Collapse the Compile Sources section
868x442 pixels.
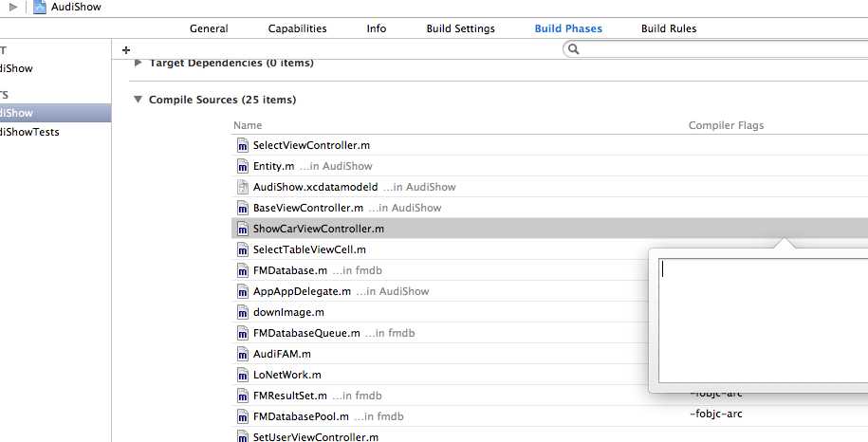(x=138, y=100)
